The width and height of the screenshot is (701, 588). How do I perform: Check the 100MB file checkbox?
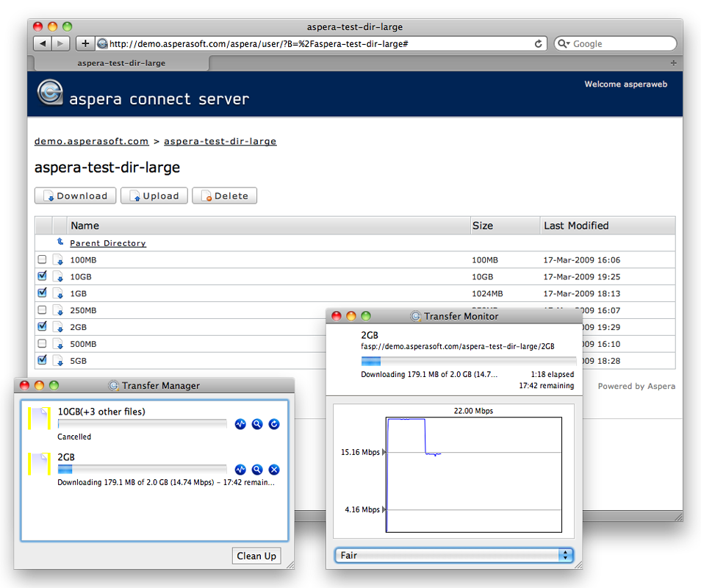pos(42,259)
